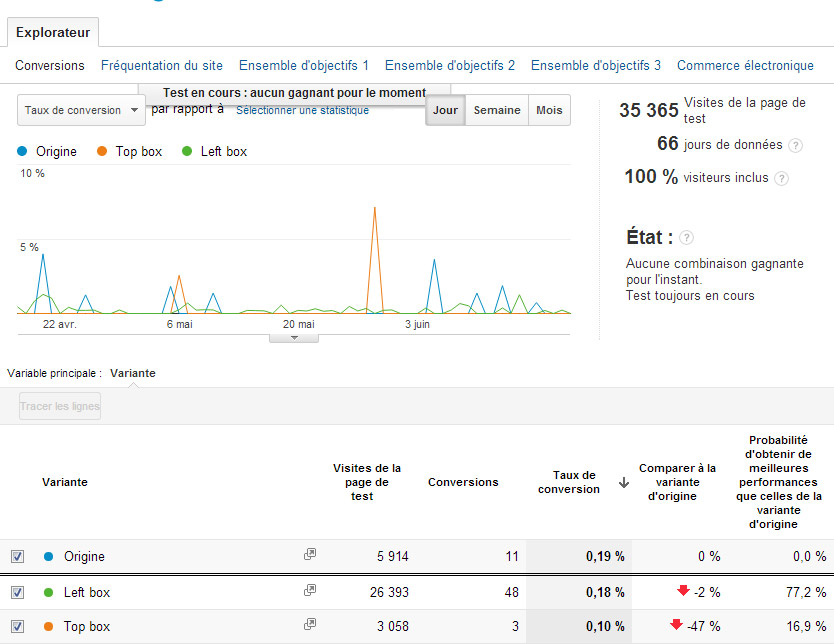Uncheck the Left box variant checkbox
The image size is (834, 644).
coord(18,592)
